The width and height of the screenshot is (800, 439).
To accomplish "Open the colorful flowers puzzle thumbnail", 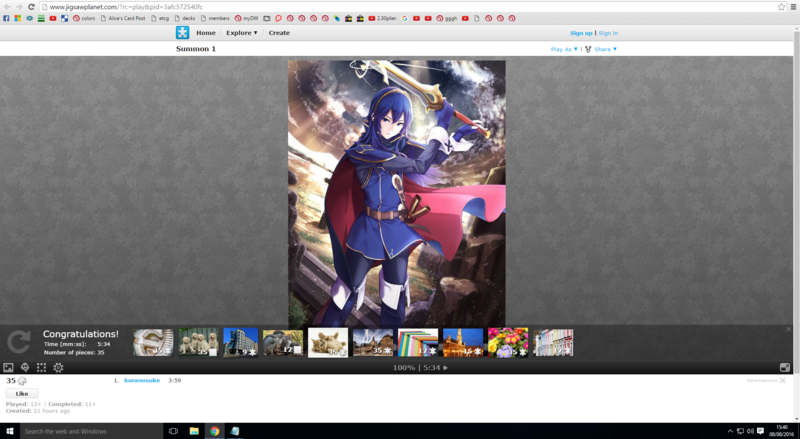I will (x=508, y=343).
